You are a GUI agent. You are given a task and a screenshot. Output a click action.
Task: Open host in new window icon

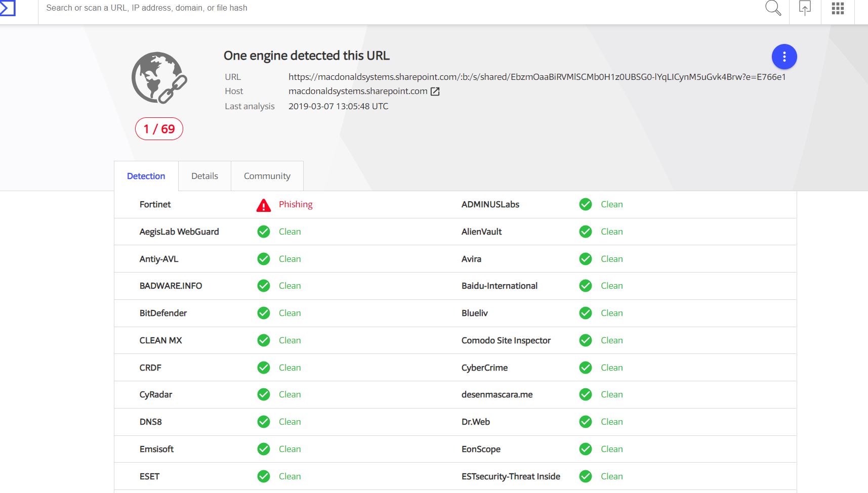[x=435, y=92]
